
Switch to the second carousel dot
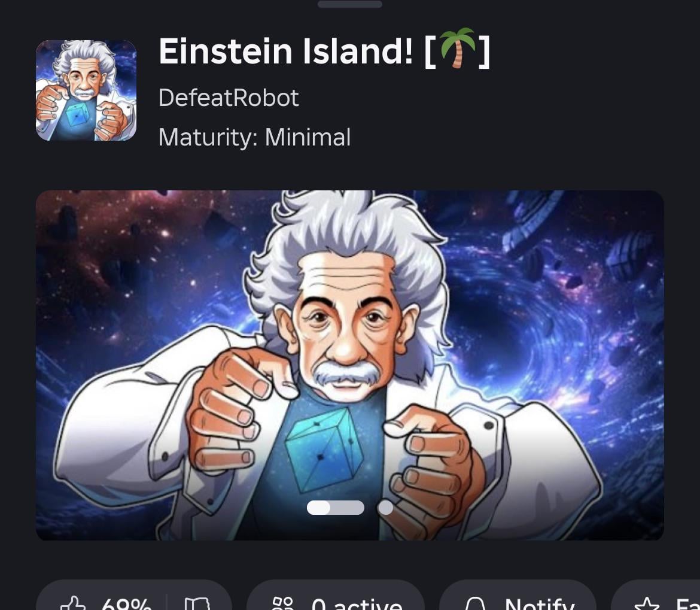point(386,507)
